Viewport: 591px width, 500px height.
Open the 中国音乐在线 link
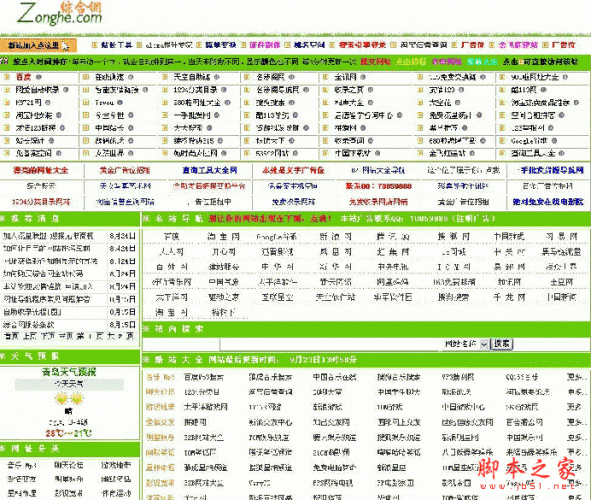335,377
